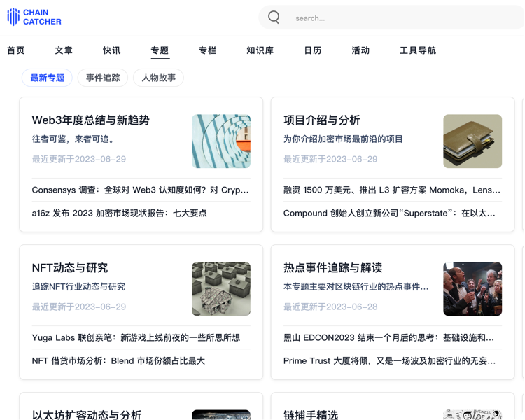Show 人物故事 topics
This screenshot has width=525, height=420.
coord(158,78)
